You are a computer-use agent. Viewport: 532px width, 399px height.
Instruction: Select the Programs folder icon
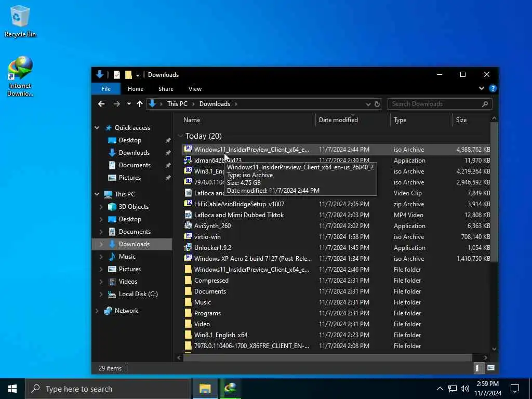[x=188, y=313]
